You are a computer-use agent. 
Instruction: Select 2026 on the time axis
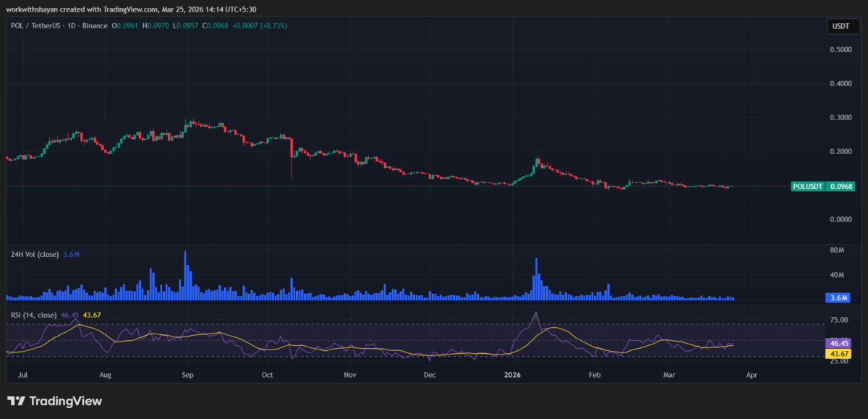(x=512, y=375)
